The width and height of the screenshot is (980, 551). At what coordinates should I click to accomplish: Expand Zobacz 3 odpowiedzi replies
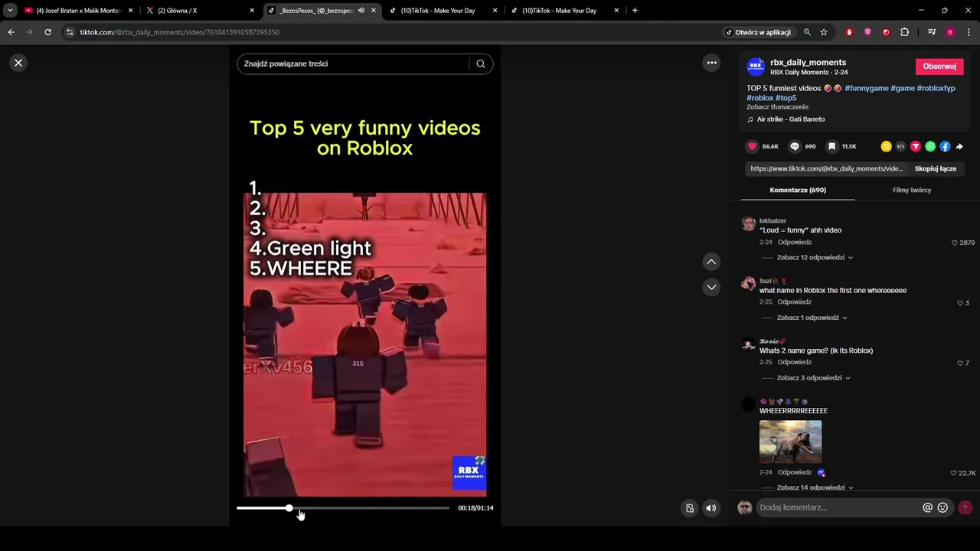pos(814,378)
